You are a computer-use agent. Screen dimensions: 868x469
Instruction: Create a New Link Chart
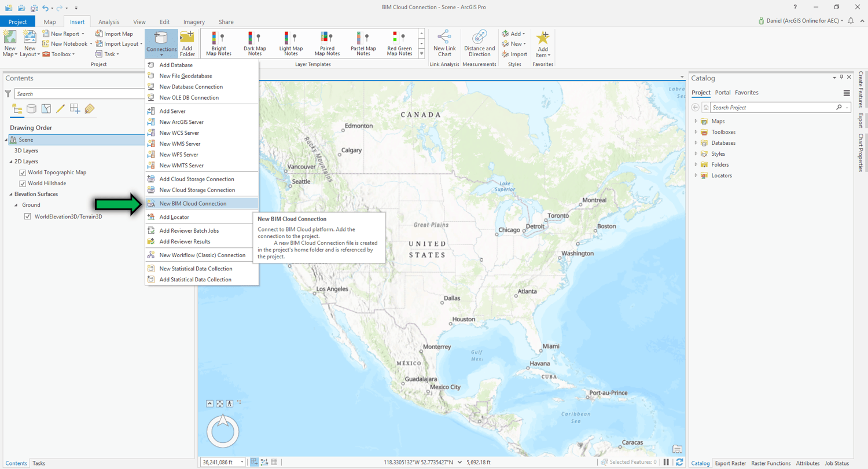(x=444, y=43)
